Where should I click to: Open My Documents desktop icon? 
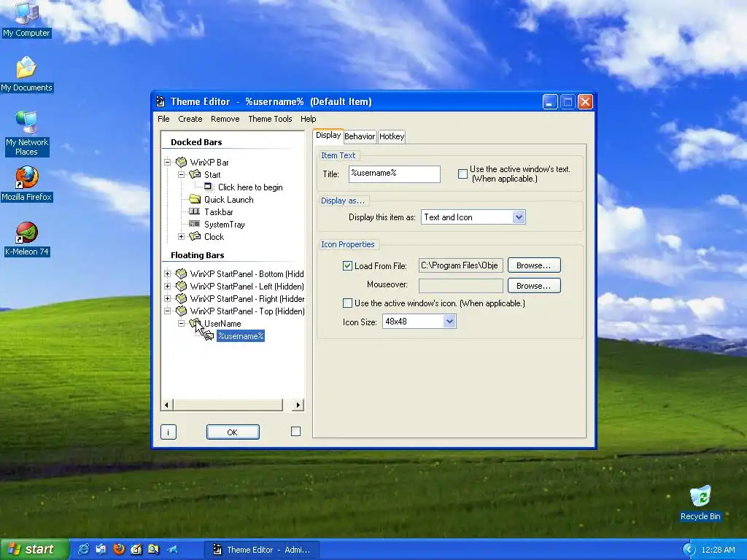coord(26,74)
